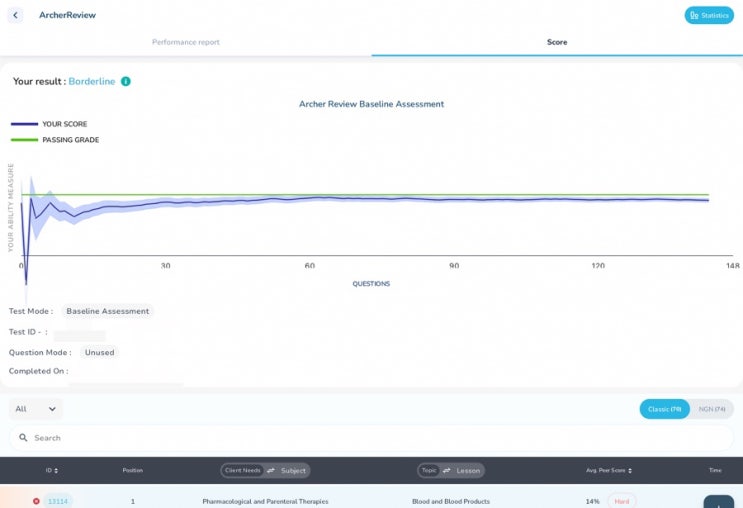Click the Topic/Lesson swap icon
This screenshot has width=743, height=508.
point(447,470)
